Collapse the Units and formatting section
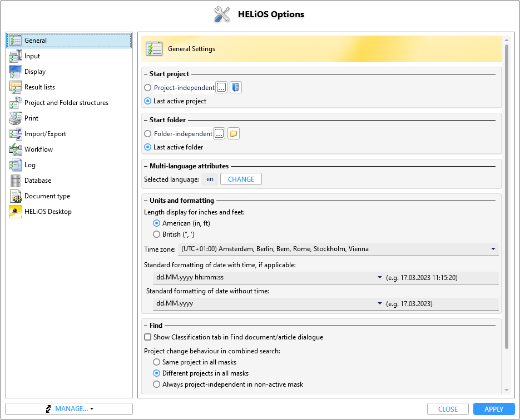This screenshot has width=520, height=420. (146, 201)
